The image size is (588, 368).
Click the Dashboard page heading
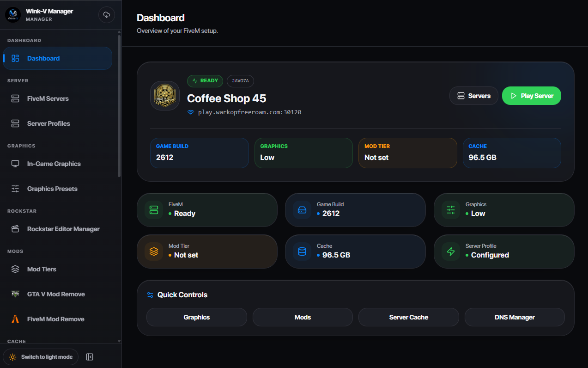pos(161,18)
